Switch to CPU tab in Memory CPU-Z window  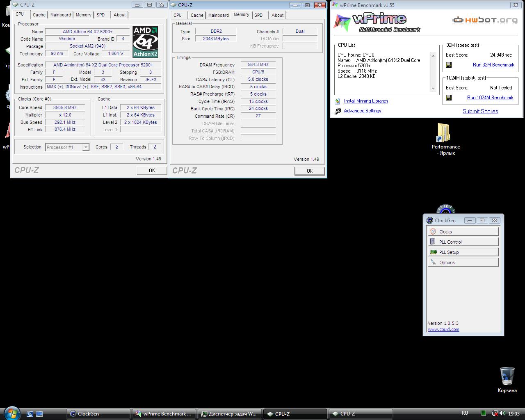click(178, 15)
